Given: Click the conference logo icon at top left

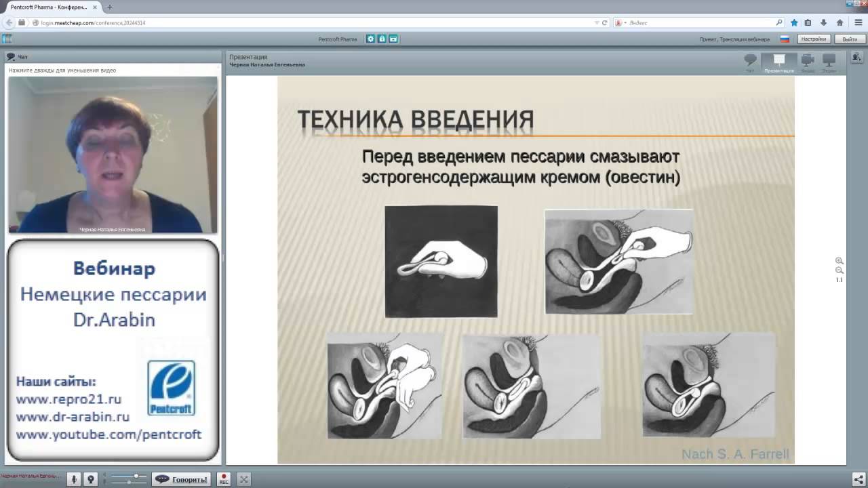Looking at the screenshot, I should click(7, 39).
